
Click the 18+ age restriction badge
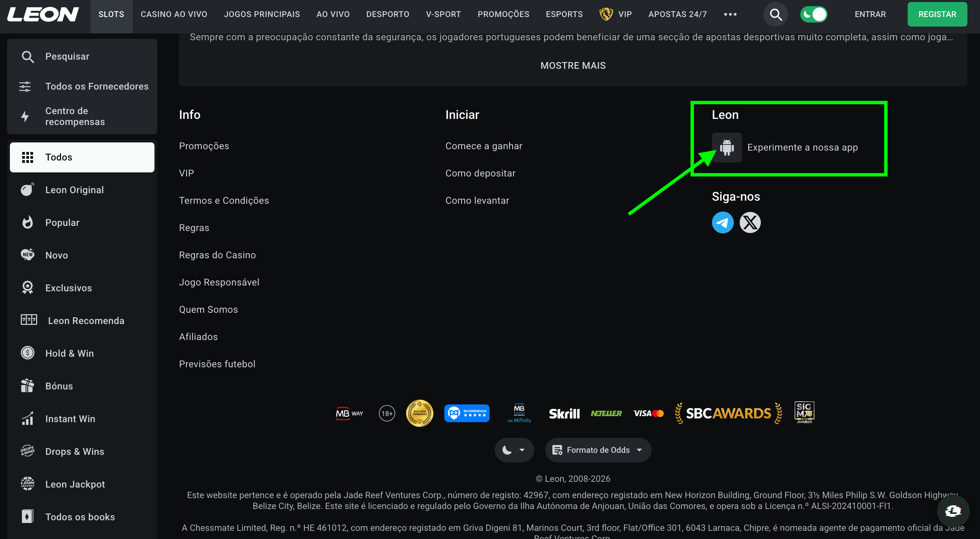(x=387, y=413)
